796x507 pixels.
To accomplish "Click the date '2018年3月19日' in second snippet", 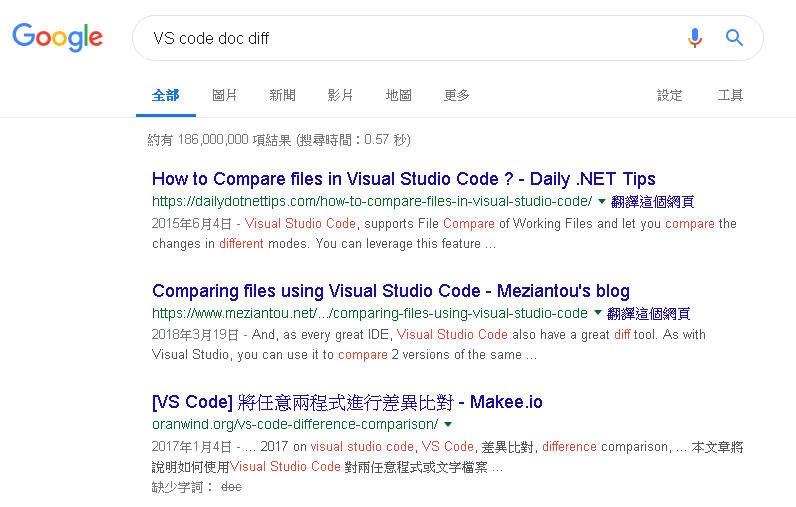I will 195,335.
